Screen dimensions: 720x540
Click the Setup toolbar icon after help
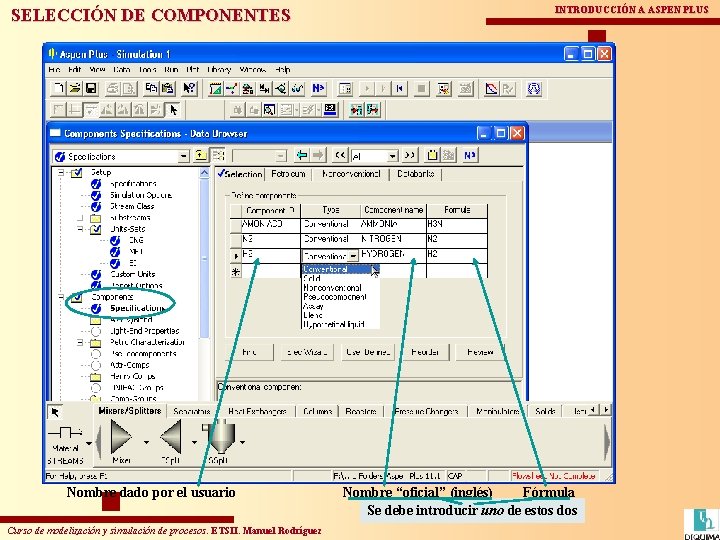215,89
